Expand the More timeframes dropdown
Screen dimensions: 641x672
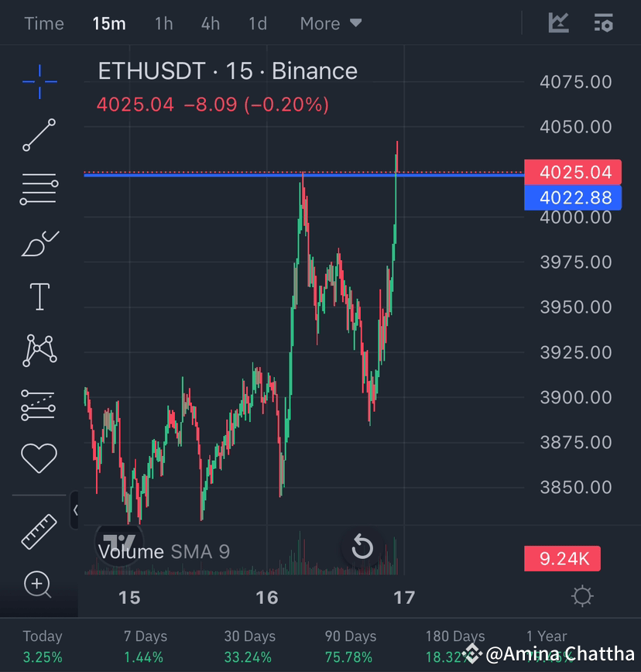331,23
